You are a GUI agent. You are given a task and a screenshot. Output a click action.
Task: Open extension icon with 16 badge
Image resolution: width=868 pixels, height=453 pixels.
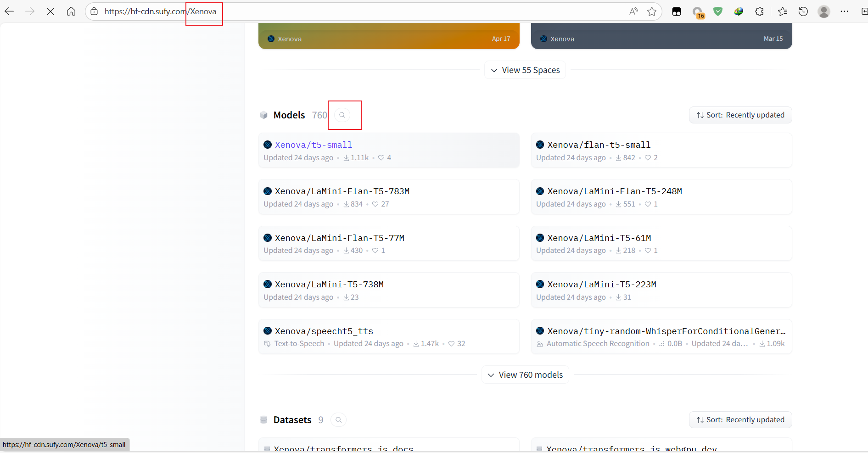[x=698, y=12]
